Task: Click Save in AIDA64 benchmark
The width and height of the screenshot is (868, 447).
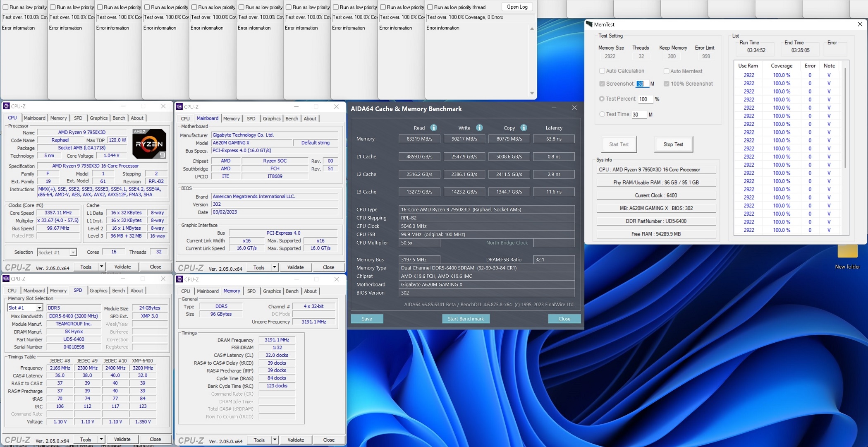Action: pyautogui.click(x=367, y=319)
